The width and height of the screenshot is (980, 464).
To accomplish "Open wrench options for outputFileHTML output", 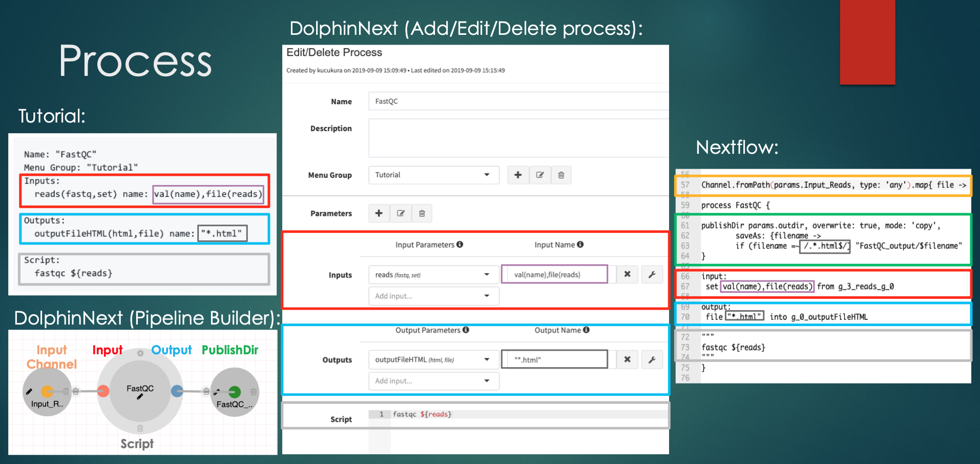I will pyautogui.click(x=652, y=359).
